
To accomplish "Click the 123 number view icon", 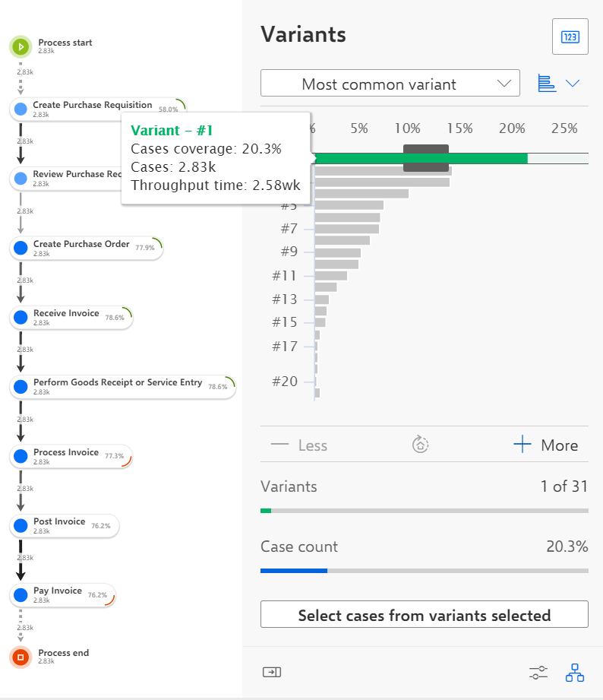I will point(570,36).
